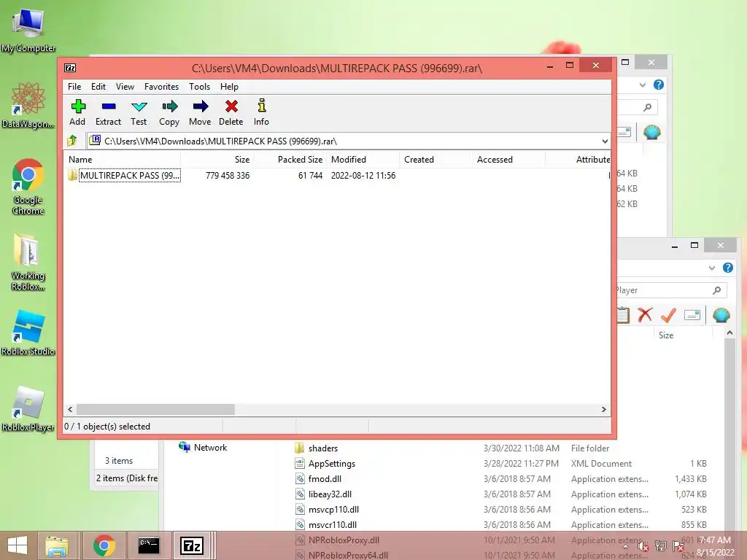
Task: Click the help icon in upper Explorer window
Action: pyautogui.click(x=659, y=85)
